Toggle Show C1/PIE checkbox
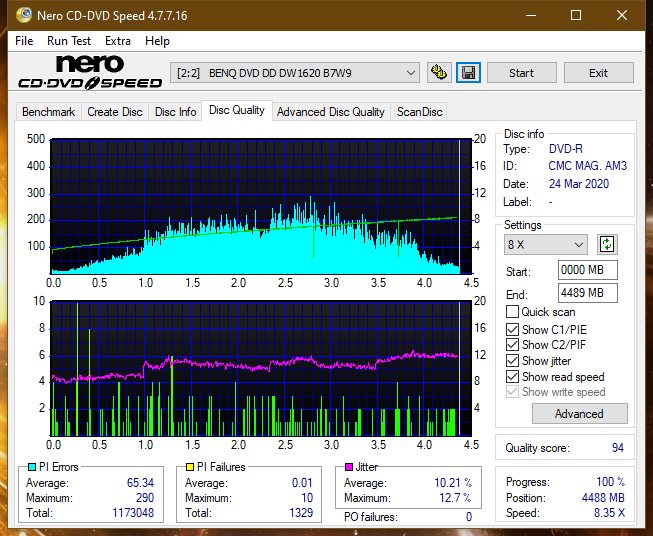The height and width of the screenshot is (536, 653). [512, 329]
